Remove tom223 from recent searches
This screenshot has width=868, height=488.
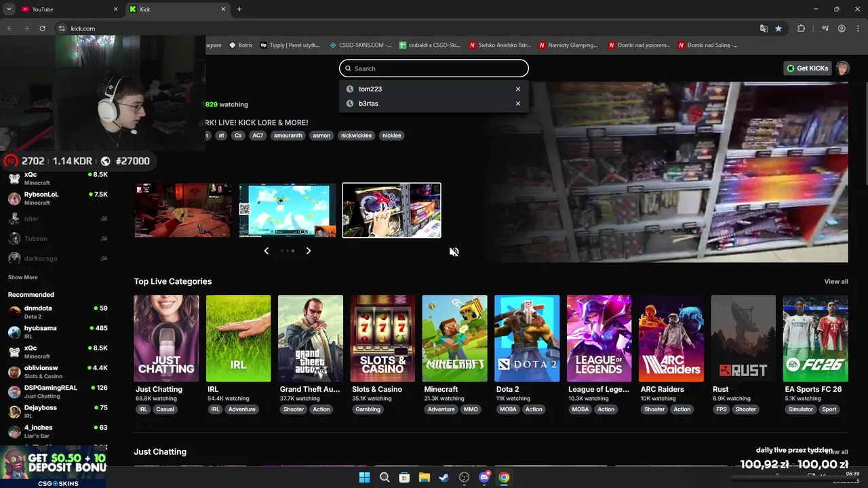pos(518,89)
